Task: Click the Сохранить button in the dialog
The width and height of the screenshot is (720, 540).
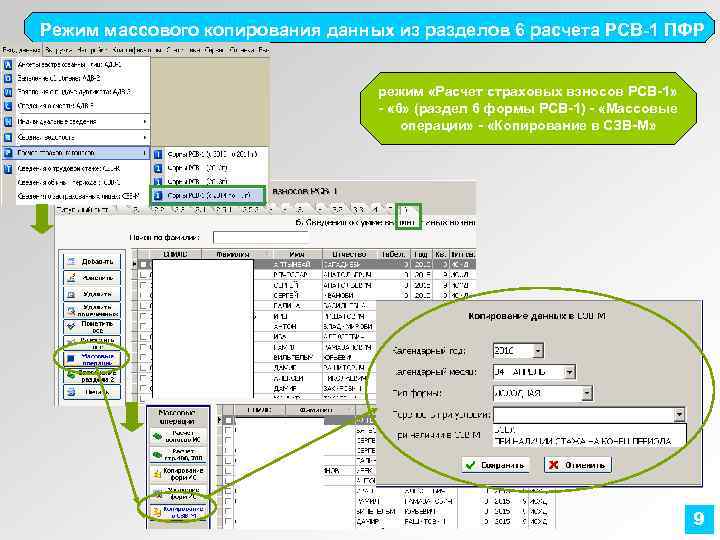Action: coord(495,465)
